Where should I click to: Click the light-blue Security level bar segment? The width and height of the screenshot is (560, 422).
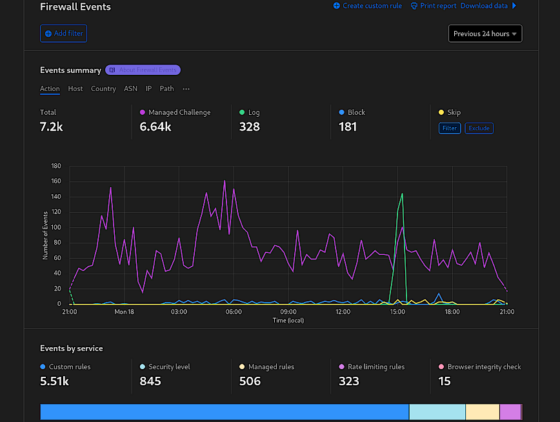click(437, 412)
